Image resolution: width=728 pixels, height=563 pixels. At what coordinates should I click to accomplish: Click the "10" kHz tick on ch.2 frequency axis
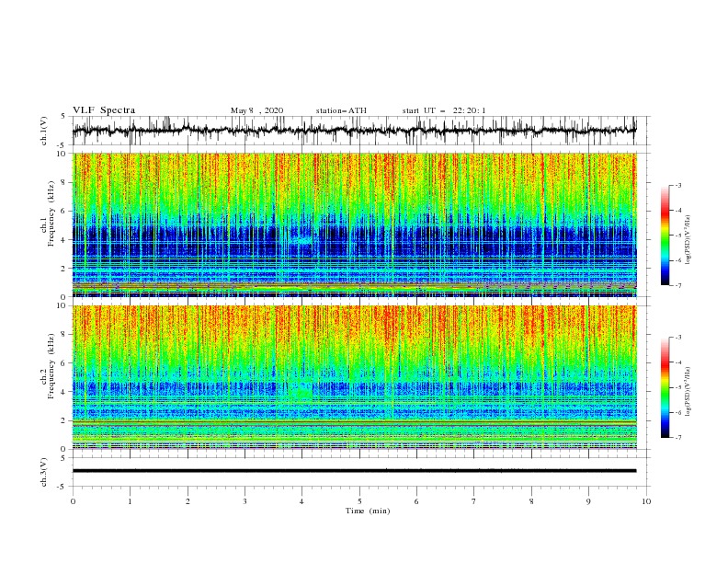pos(62,305)
